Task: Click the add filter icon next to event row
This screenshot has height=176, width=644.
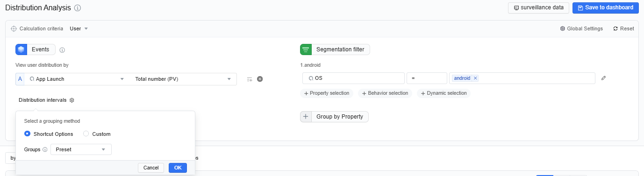Action: [x=250, y=79]
